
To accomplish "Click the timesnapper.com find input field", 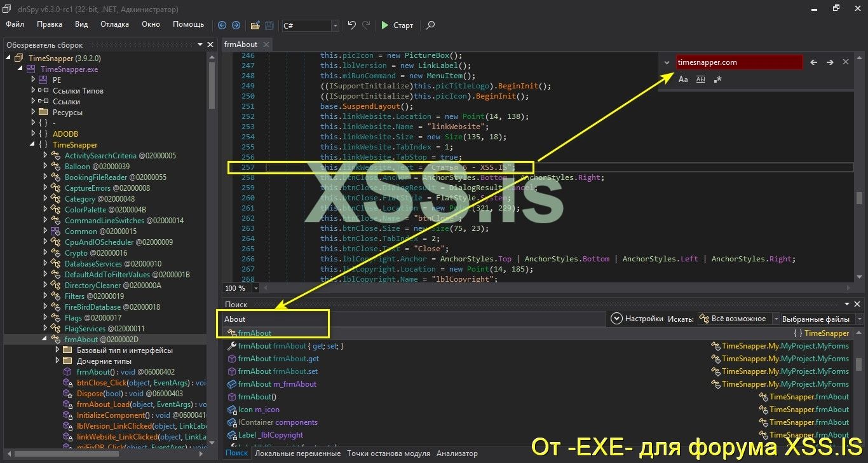I will tap(739, 62).
